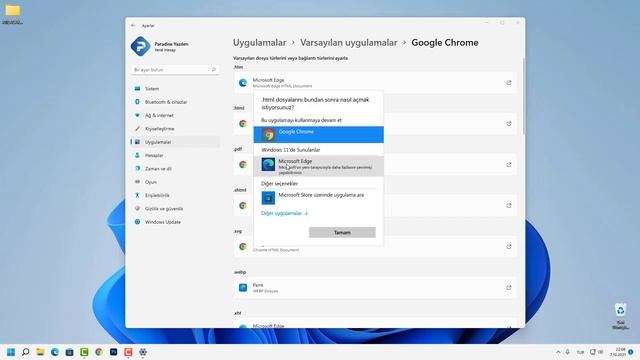The image size is (640, 360).
Task: Open Zaman ve dil settings
Action: (x=175, y=169)
